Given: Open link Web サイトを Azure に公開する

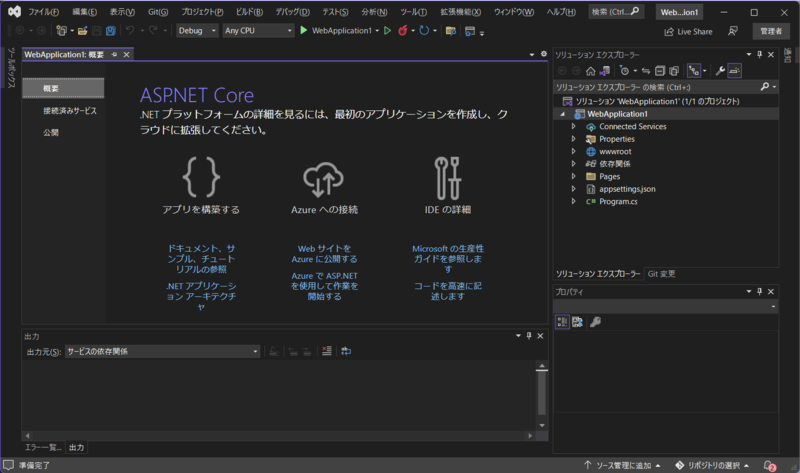Looking at the screenshot, I should tap(324, 254).
